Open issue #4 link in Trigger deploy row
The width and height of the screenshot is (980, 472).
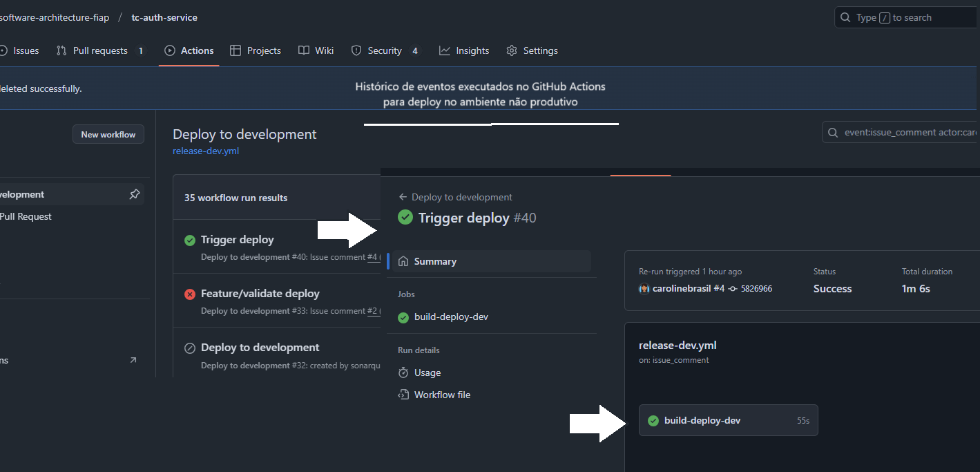click(373, 257)
